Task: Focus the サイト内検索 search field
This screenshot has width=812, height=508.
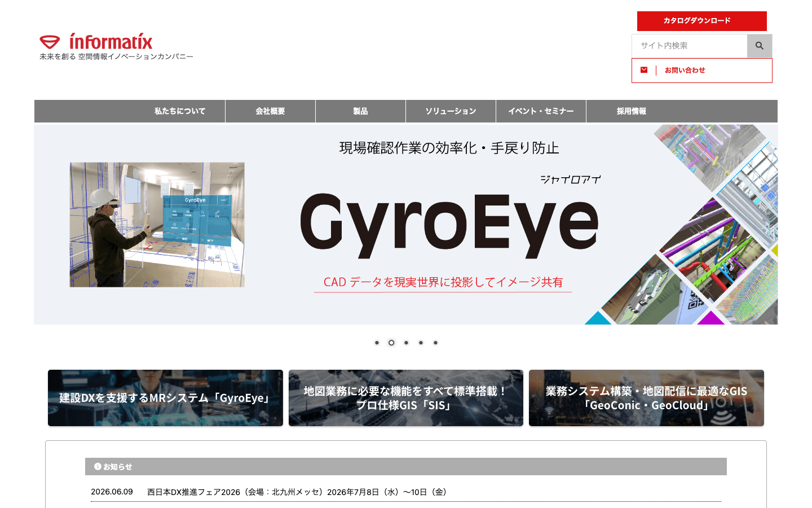Action: (690, 46)
